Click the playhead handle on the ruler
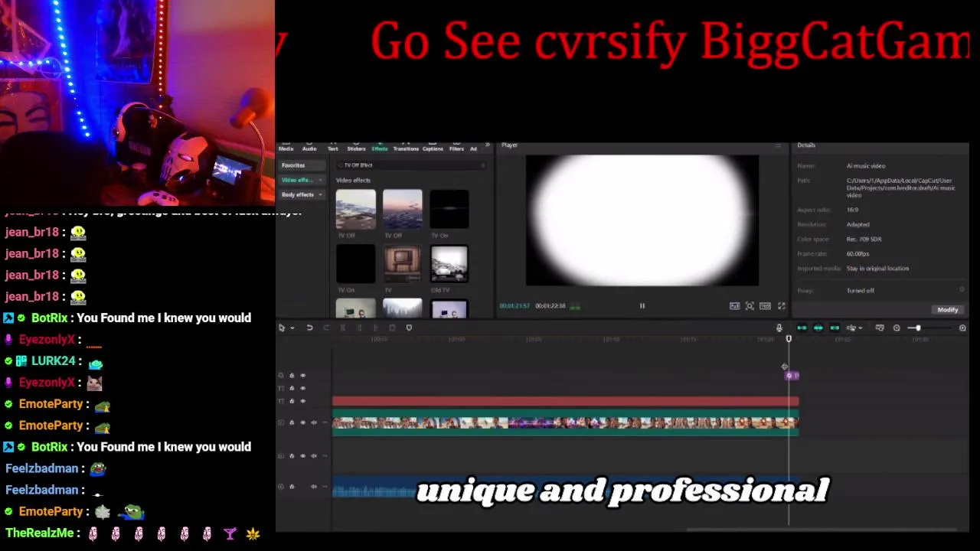Screen dimensions: 980x551 point(789,339)
